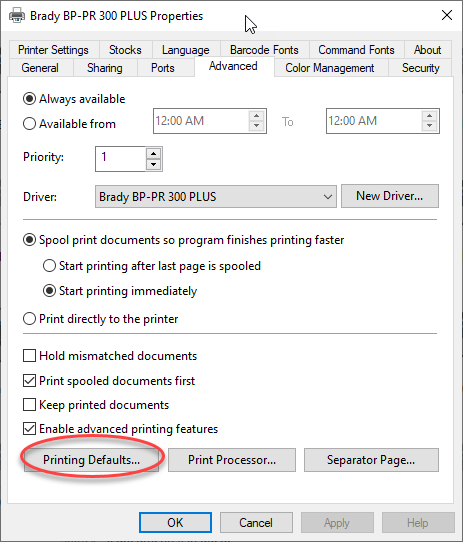Open the Ports tab

click(x=163, y=68)
